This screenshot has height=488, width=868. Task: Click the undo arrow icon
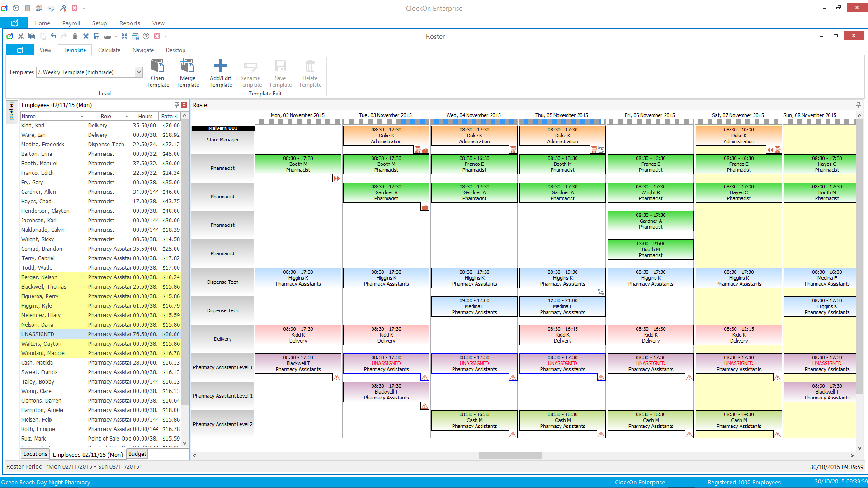[53, 36]
